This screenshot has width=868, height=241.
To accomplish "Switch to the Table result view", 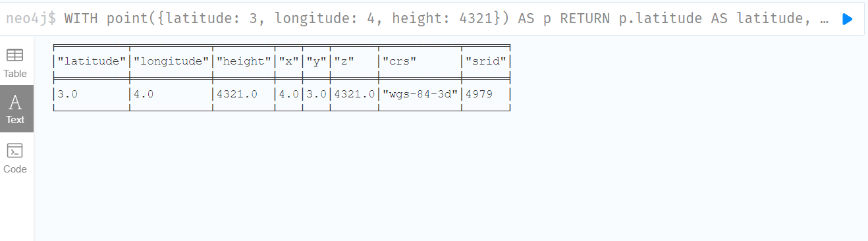I will [15, 63].
